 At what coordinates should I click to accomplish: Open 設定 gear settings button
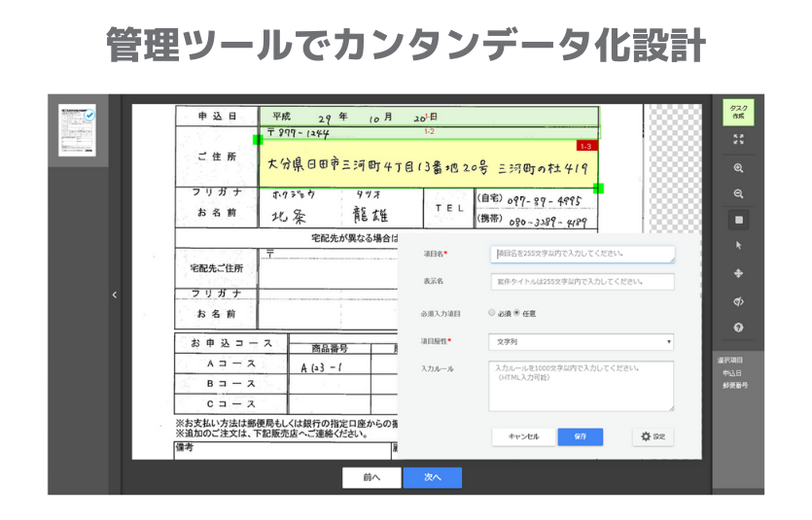click(652, 437)
